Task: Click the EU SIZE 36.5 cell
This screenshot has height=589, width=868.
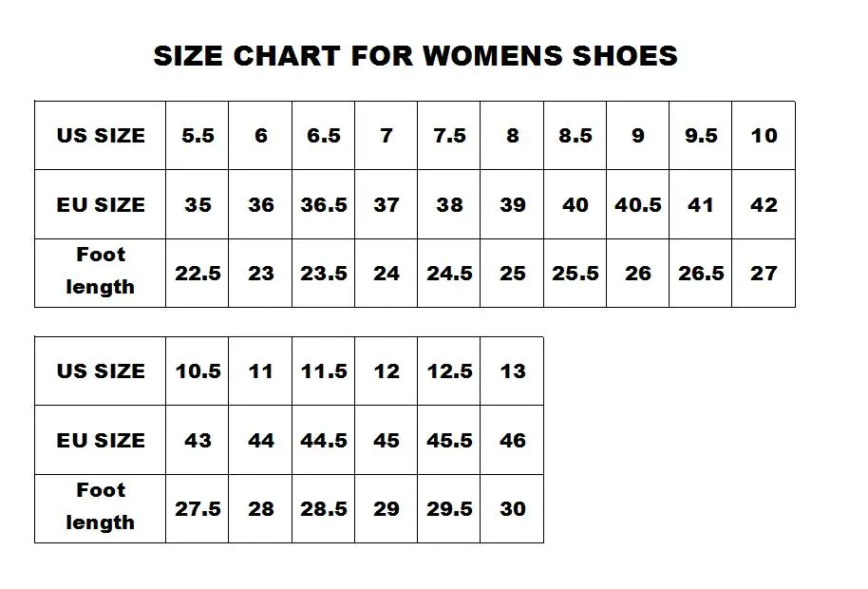Action: [x=323, y=205]
